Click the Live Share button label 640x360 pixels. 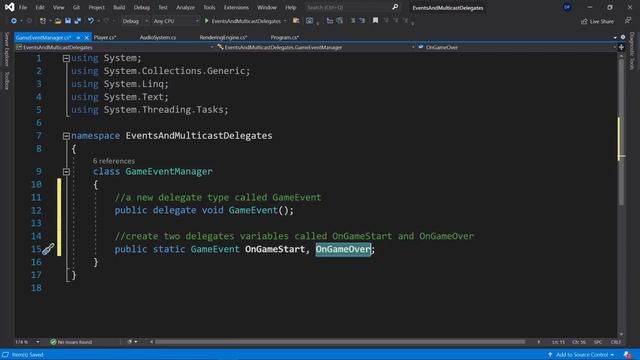point(602,21)
